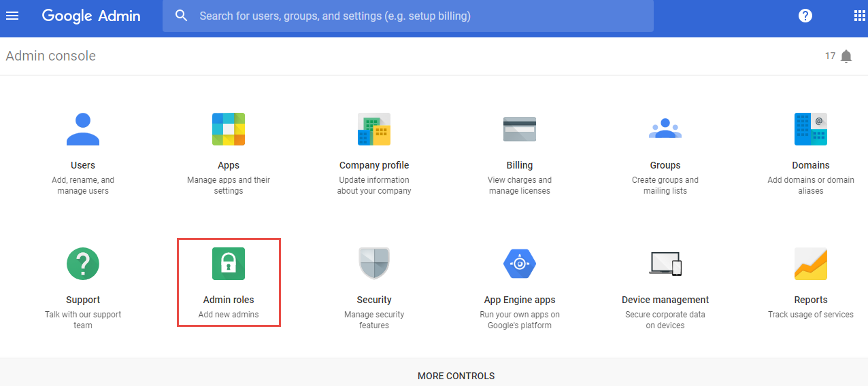Click "Update information about your company" text
868x386 pixels.
(x=374, y=186)
